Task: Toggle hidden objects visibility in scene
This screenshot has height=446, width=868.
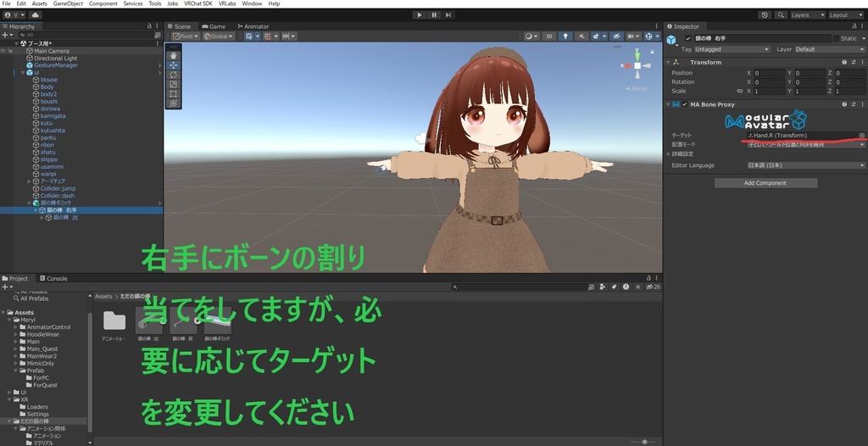Action: pyautogui.click(x=616, y=36)
